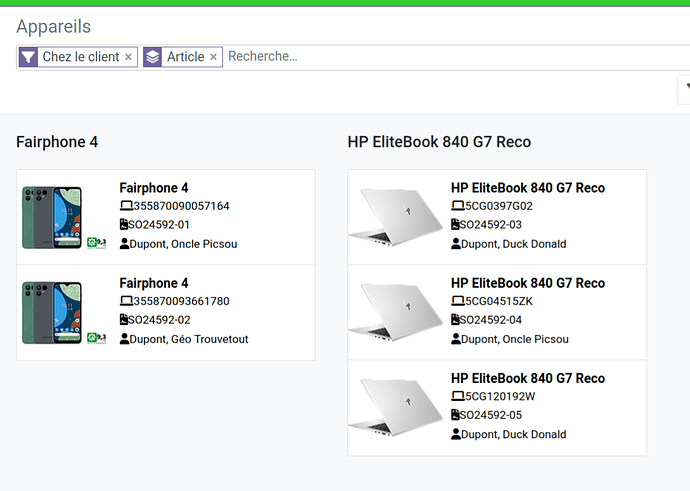Click 'Dupont, Duck Donald' on SO24592-05 card
690x491 pixels.
pos(514,434)
